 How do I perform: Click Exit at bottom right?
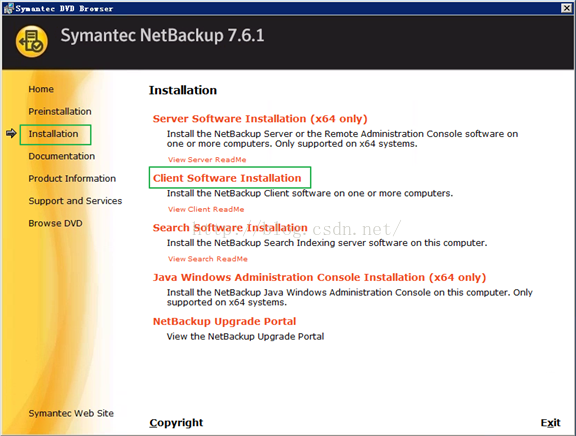tap(550, 423)
